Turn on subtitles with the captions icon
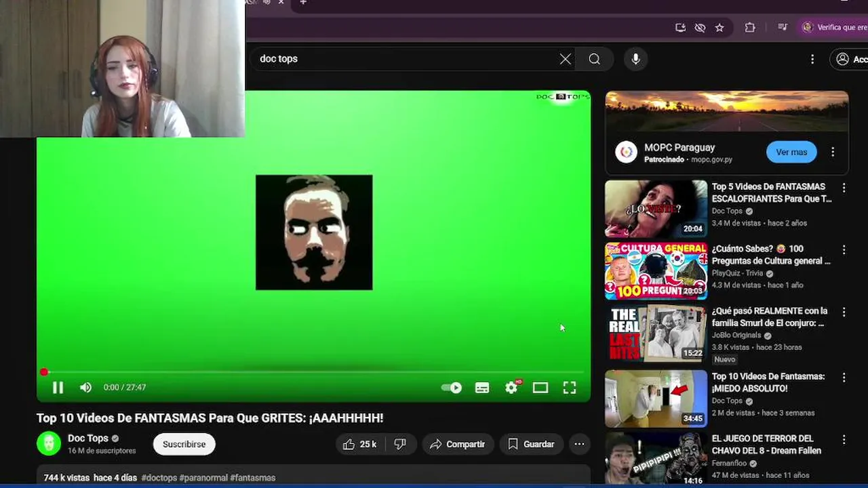The height and width of the screenshot is (488, 868). pos(482,388)
